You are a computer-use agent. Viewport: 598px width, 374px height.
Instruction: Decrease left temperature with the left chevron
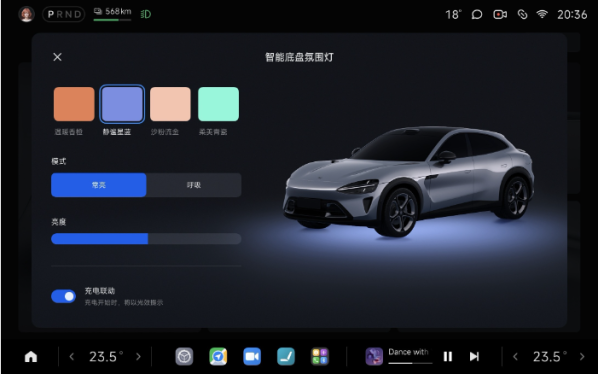point(72,357)
